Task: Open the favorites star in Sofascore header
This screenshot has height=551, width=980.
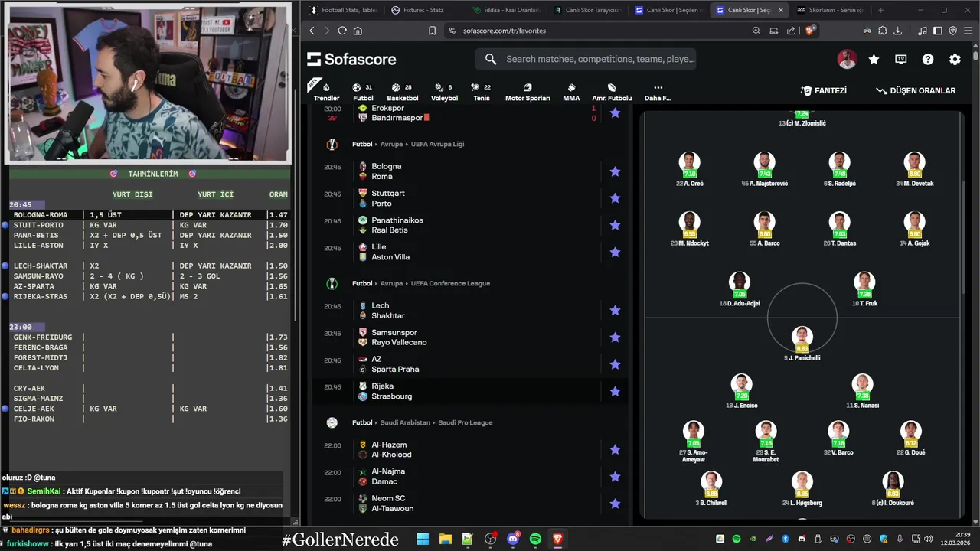Action: point(874,59)
